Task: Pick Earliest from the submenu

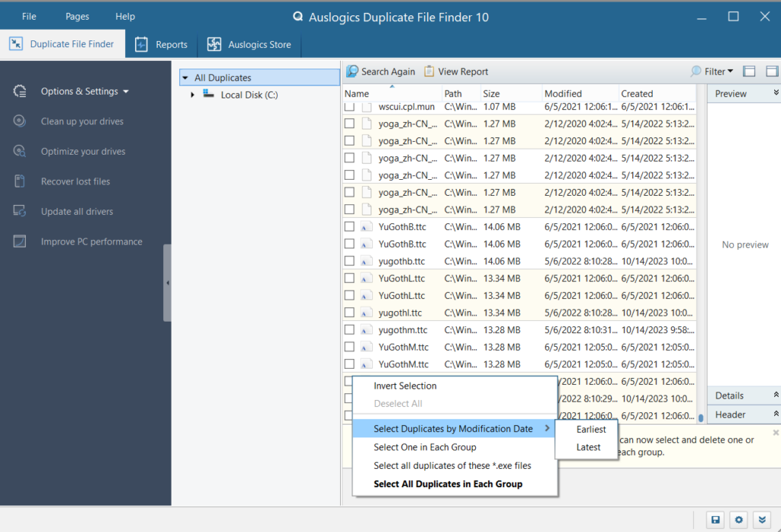Action: click(591, 429)
